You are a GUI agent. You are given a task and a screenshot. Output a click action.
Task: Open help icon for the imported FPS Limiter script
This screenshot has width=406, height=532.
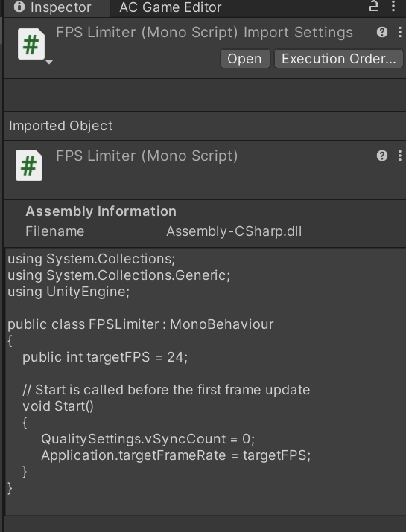coord(382,156)
